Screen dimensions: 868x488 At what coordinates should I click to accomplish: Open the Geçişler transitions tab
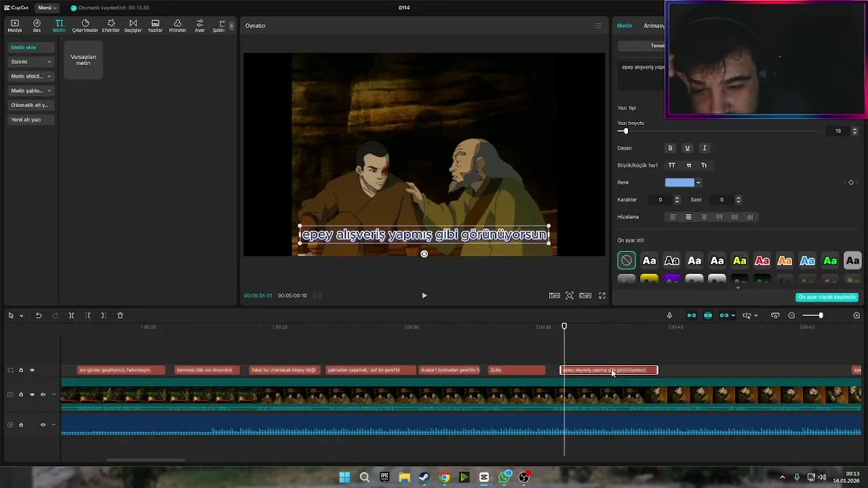tap(133, 26)
